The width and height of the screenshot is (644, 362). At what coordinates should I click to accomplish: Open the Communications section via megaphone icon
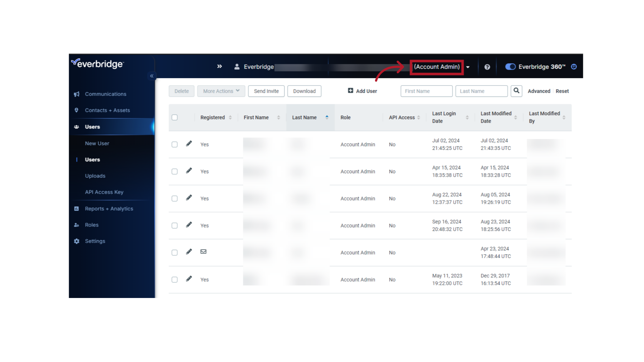[77, 94]
